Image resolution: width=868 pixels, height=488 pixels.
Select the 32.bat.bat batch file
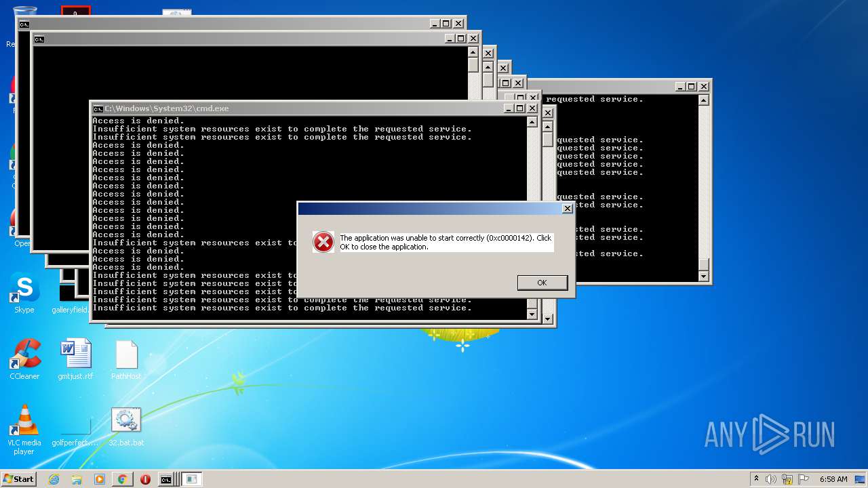(126, 426)
